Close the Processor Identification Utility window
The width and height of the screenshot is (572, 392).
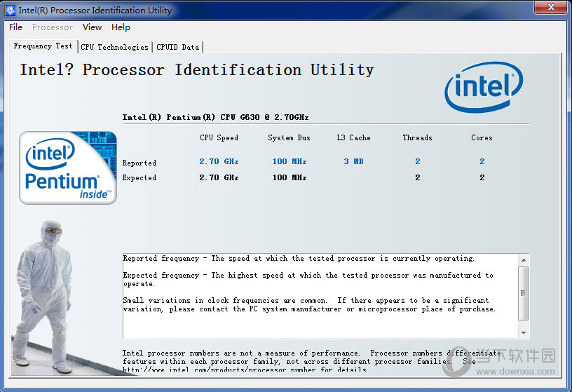coord(551,7)
